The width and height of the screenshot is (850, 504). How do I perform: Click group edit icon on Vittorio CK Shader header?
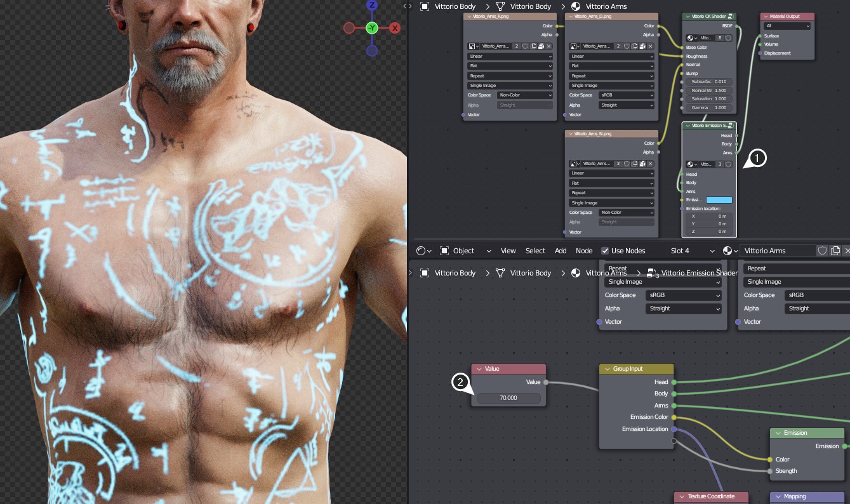[731, 16]
